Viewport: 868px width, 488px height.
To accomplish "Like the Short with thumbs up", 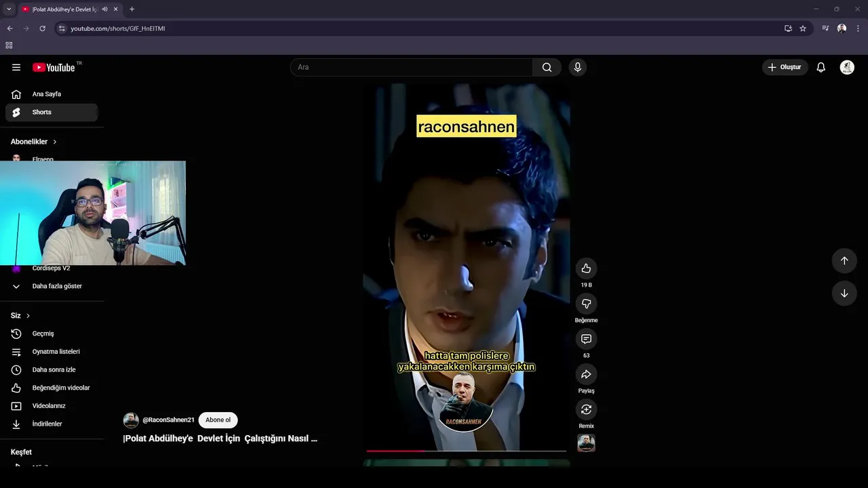I will coord(586,268).
